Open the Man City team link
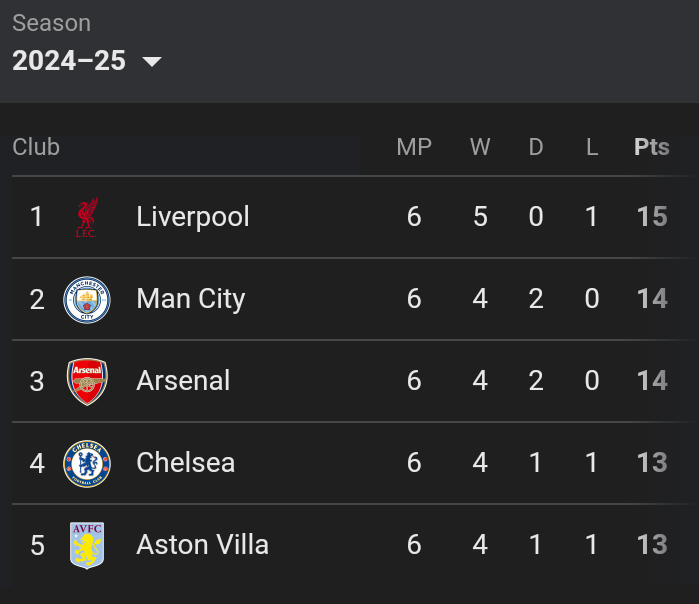The image size is (699, 604). [190, 299]
